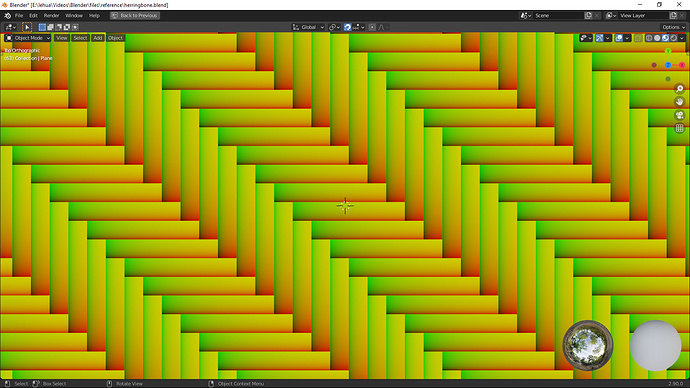
Task: Delete scene with the X icon
Action: [597, 15]
